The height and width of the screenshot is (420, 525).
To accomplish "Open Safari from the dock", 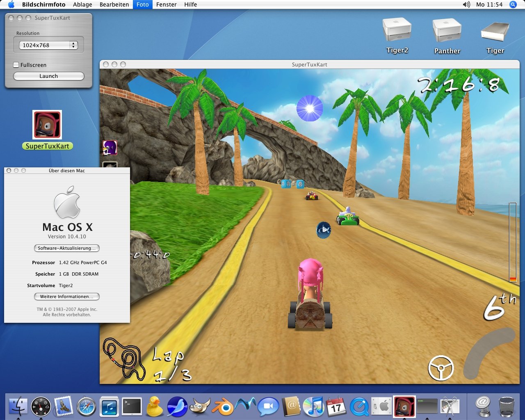I will (86, 406).
